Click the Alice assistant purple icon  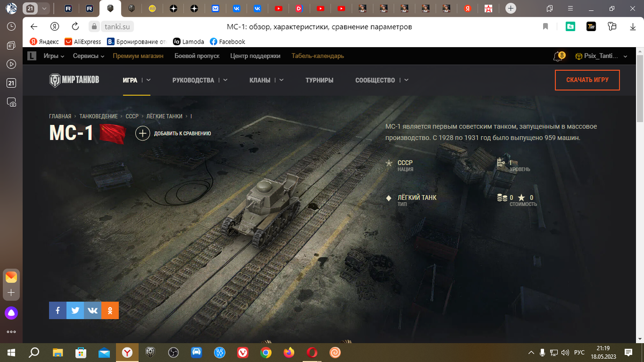(11, 313)
